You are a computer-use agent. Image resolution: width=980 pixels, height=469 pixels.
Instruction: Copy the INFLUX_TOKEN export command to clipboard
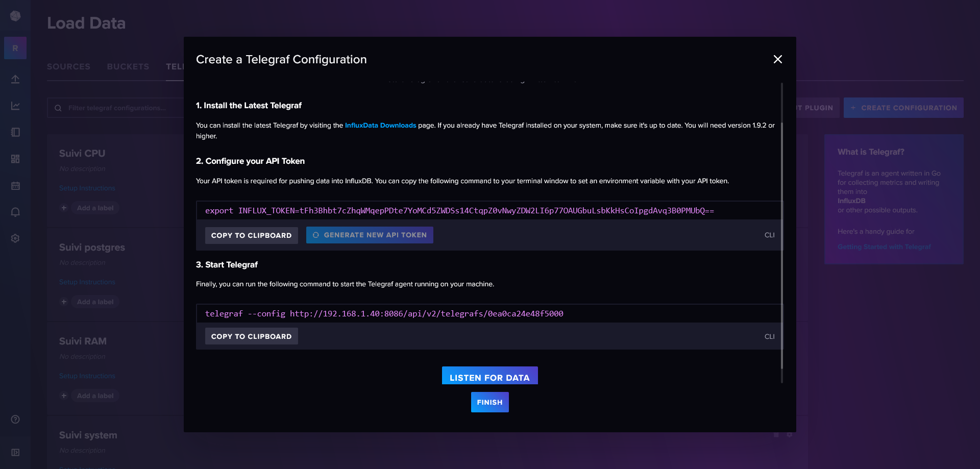[251, 235]
